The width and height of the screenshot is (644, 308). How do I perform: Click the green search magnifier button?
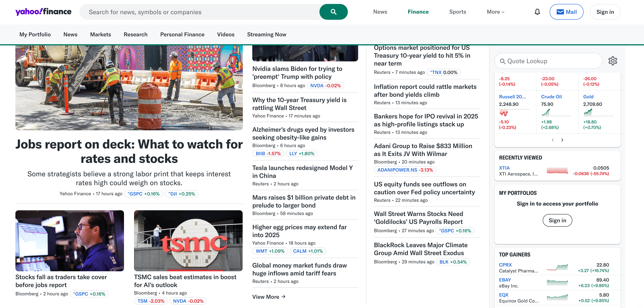(333, 12)
